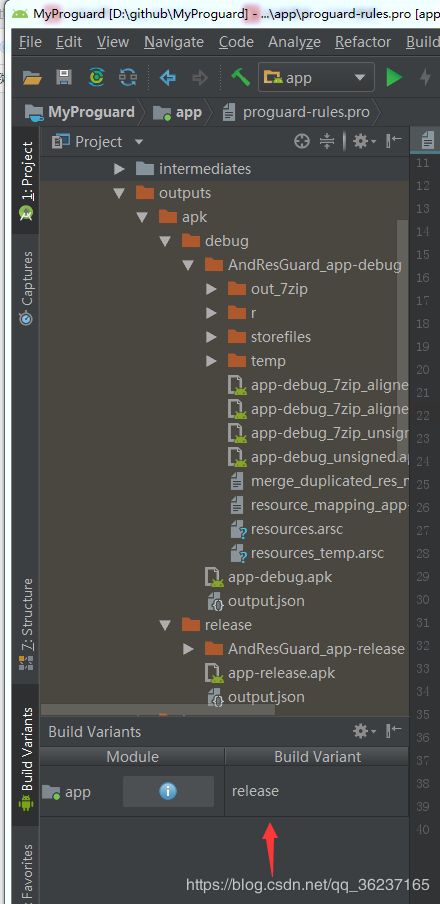This screenshot has height=904, width=440.
Task: Open Project panel settings gear
Action: (x=364, y=141)
